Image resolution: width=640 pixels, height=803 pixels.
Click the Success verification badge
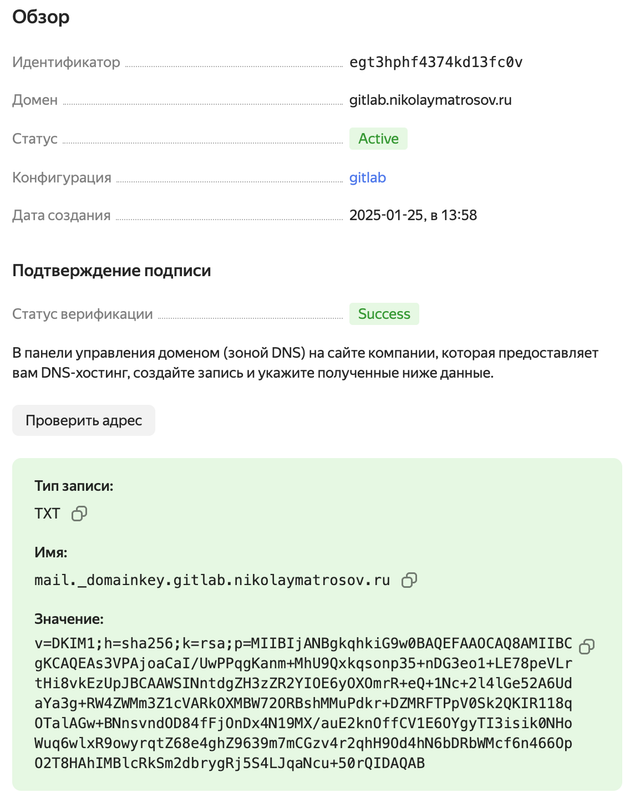384,314
